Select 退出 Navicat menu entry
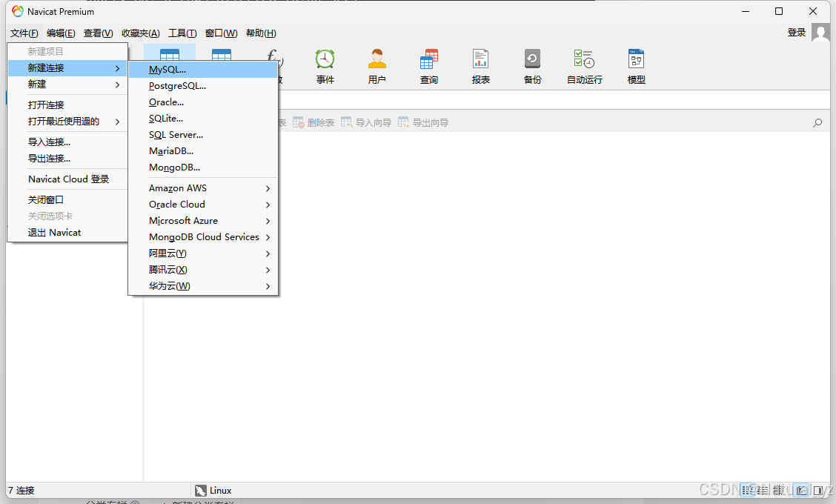The width and height of the screenshot is (836, 504). [67, 233]
